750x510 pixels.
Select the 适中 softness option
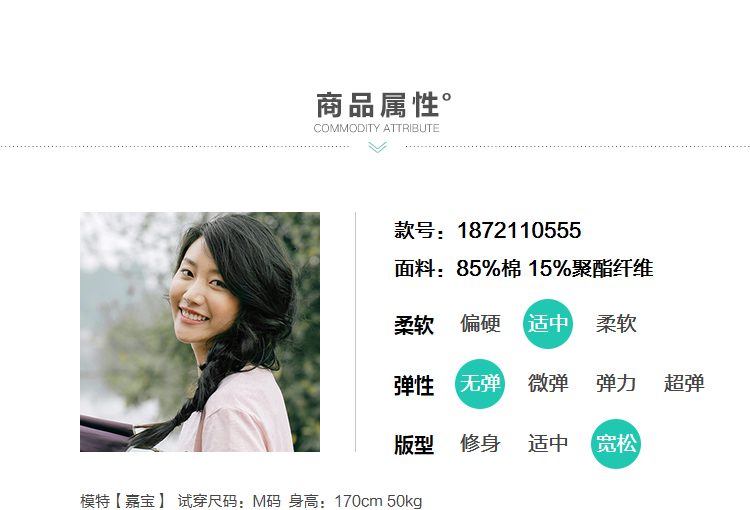pos(548,324)
